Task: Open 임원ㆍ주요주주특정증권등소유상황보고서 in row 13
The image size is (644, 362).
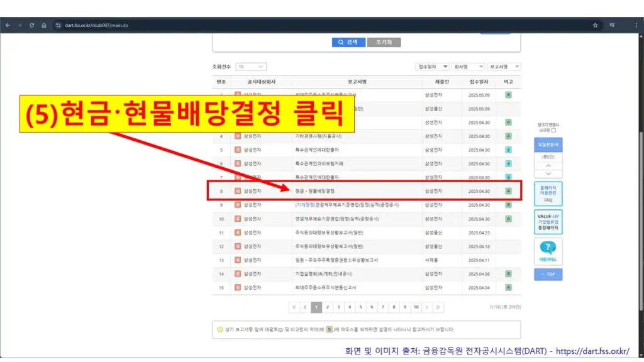Action: [x=336, y=260]
